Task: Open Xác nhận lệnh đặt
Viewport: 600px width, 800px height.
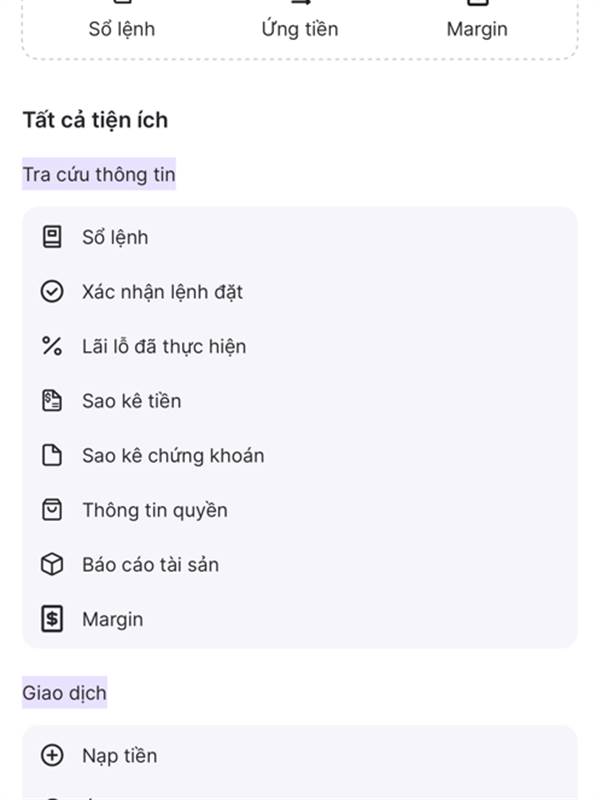Action: coord(162,292)
